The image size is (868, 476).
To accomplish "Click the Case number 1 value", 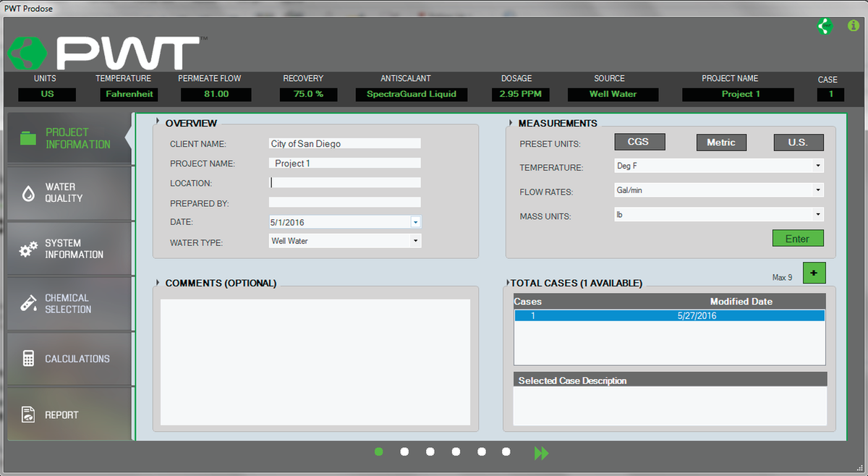I will pyautogui.click(x=830, y=94).
